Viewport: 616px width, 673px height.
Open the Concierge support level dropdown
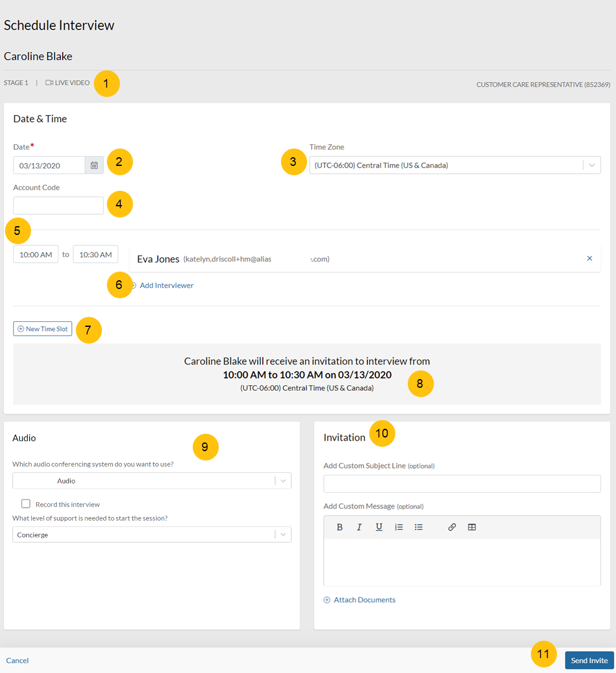[283, 535]
